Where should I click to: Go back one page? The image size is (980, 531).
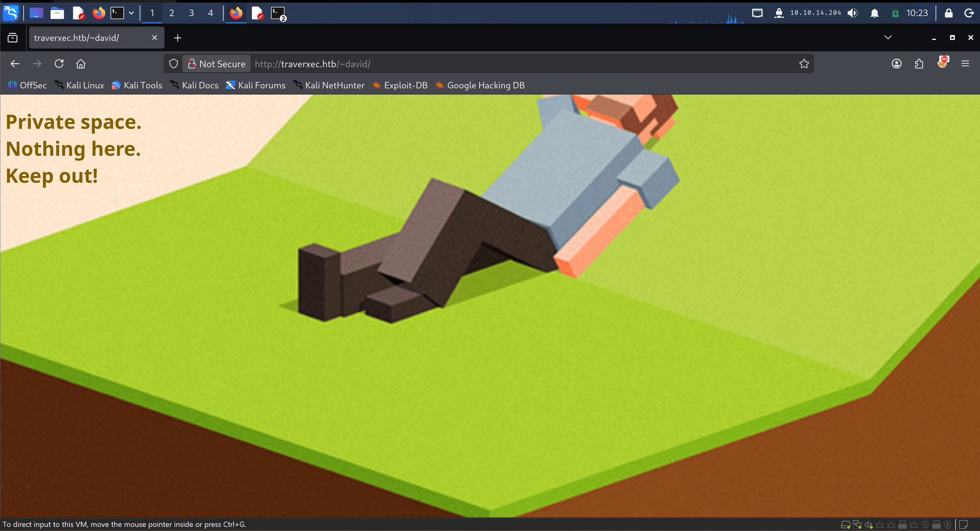[x=15, y=64]
